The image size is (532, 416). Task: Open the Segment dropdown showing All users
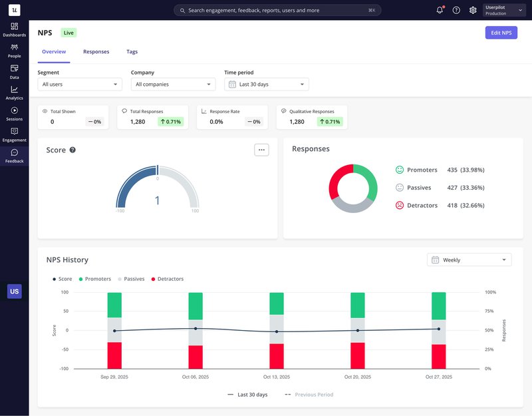tap(79, 84)
